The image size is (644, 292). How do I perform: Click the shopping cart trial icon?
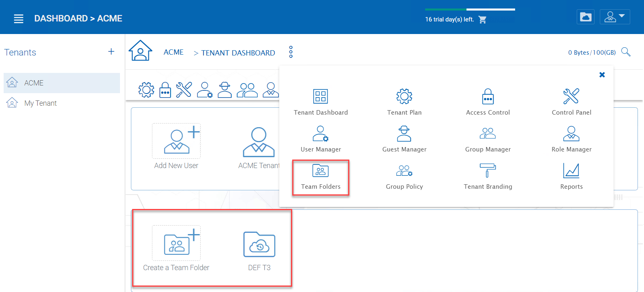(482, 19)
